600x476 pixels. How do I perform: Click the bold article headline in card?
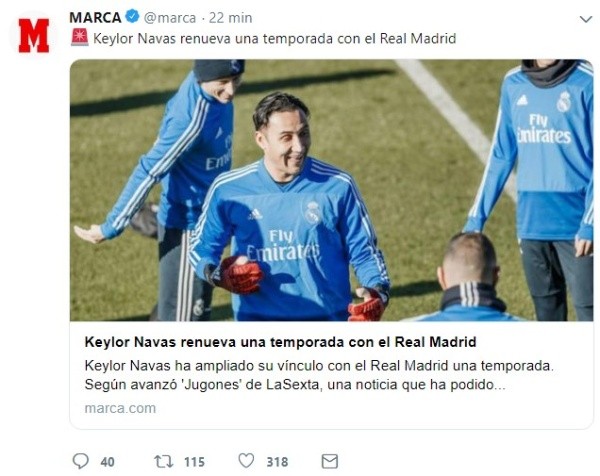[280, 342]
